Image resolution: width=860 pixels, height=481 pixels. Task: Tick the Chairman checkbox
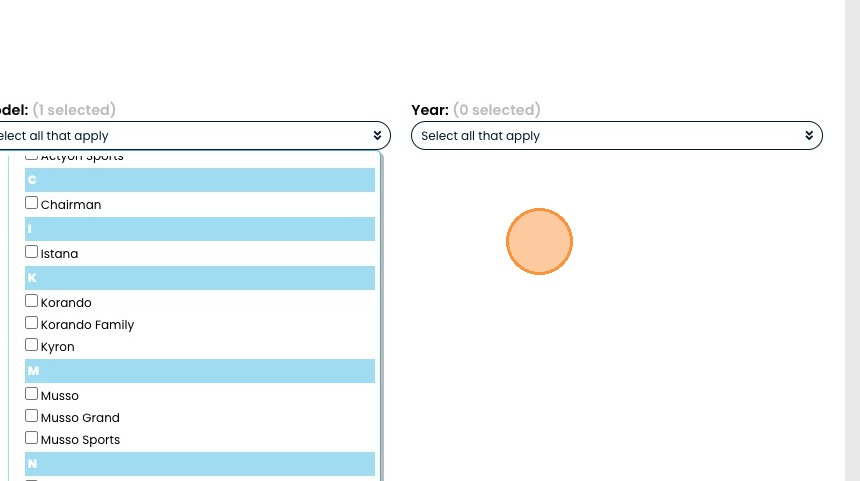(x=32, y=203)
